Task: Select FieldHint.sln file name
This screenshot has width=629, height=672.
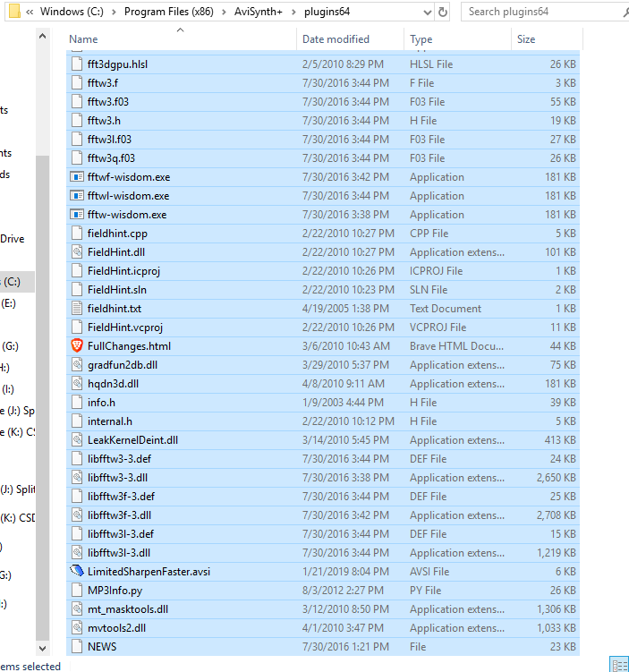Action: 117,290
